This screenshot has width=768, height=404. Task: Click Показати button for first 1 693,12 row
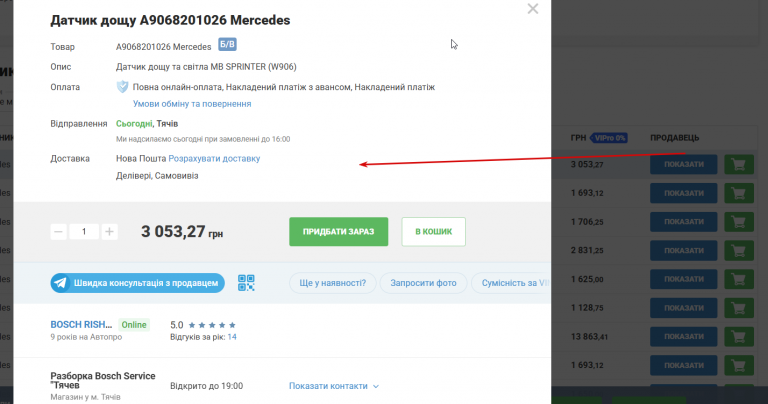684,193
